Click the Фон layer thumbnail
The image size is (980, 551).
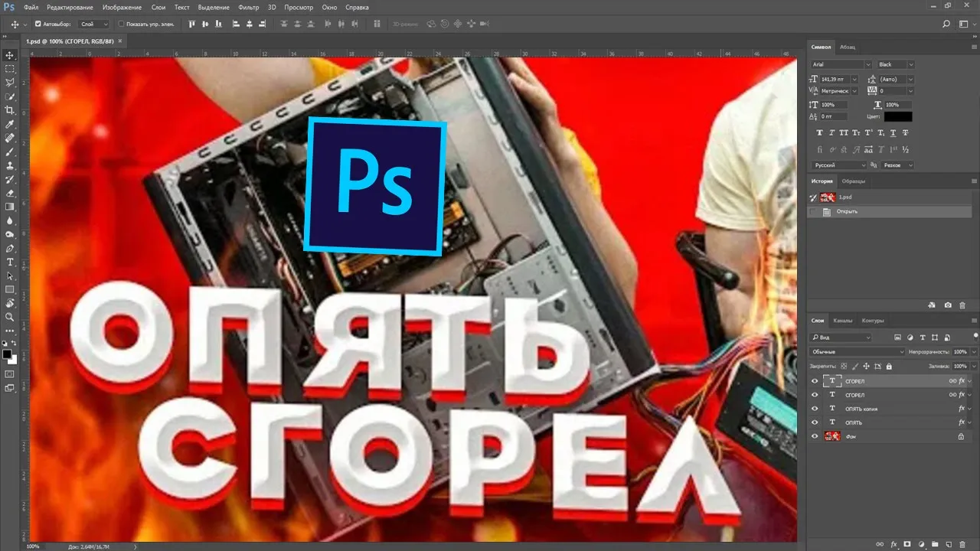tap(832, 436)
